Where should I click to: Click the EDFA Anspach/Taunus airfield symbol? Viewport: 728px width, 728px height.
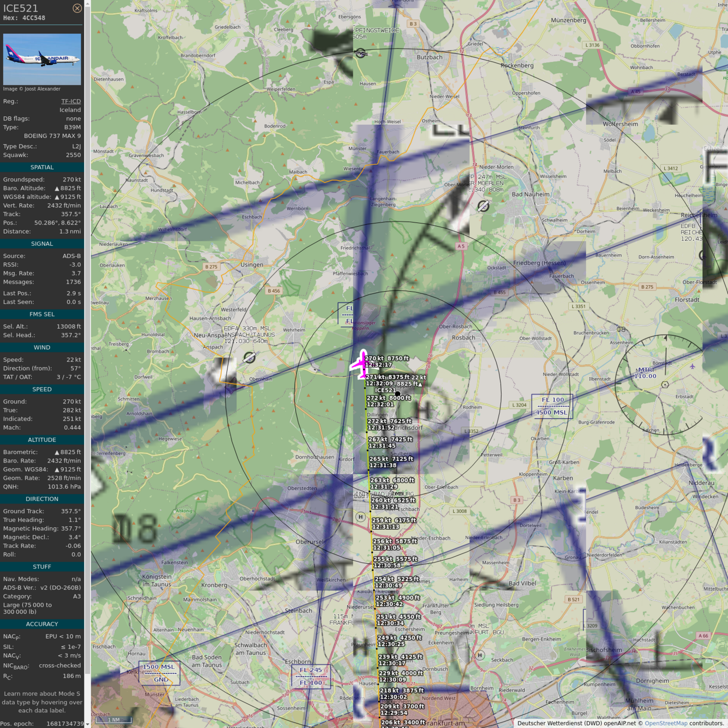point(249,357)
